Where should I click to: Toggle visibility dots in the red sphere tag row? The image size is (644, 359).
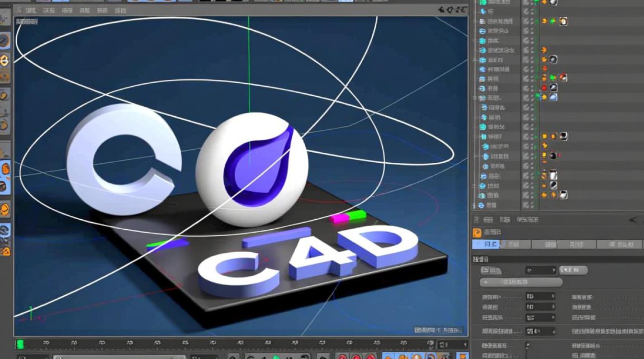(x=532, y=88)
